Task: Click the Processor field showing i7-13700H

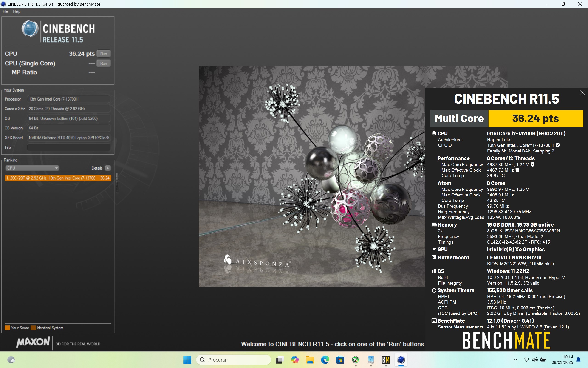Action: click(69, 99)
